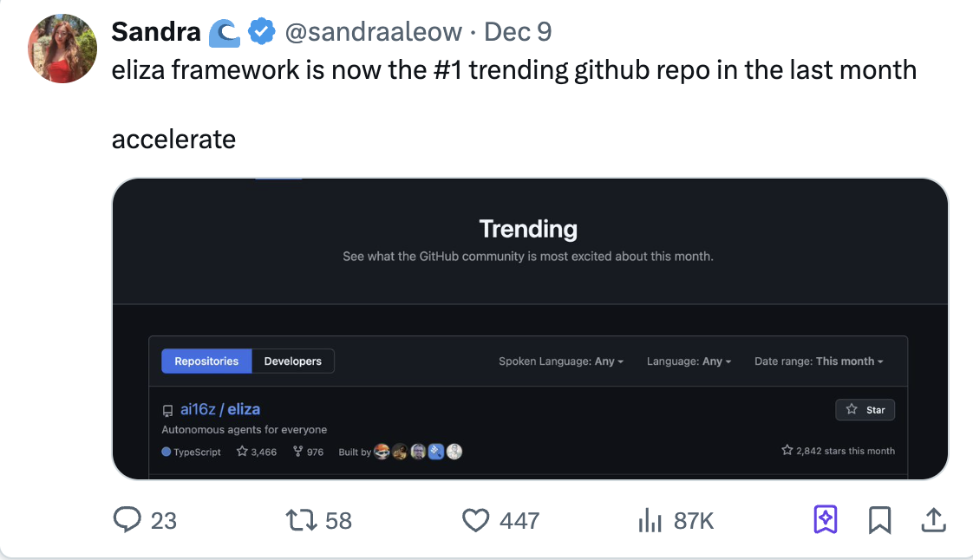Expand the Spoken Language dropdown
Screen dimensions: 973x560
(x=561, y=361)
